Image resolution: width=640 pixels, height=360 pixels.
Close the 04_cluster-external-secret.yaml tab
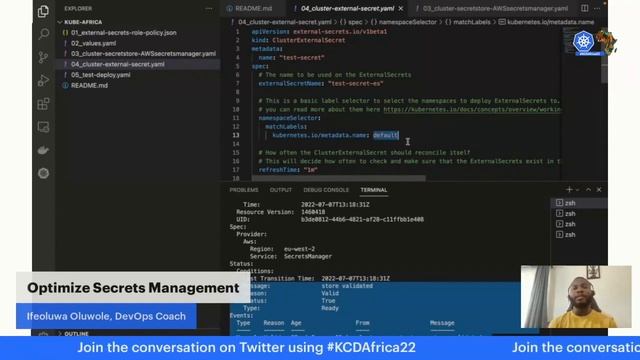click(401, 8)
